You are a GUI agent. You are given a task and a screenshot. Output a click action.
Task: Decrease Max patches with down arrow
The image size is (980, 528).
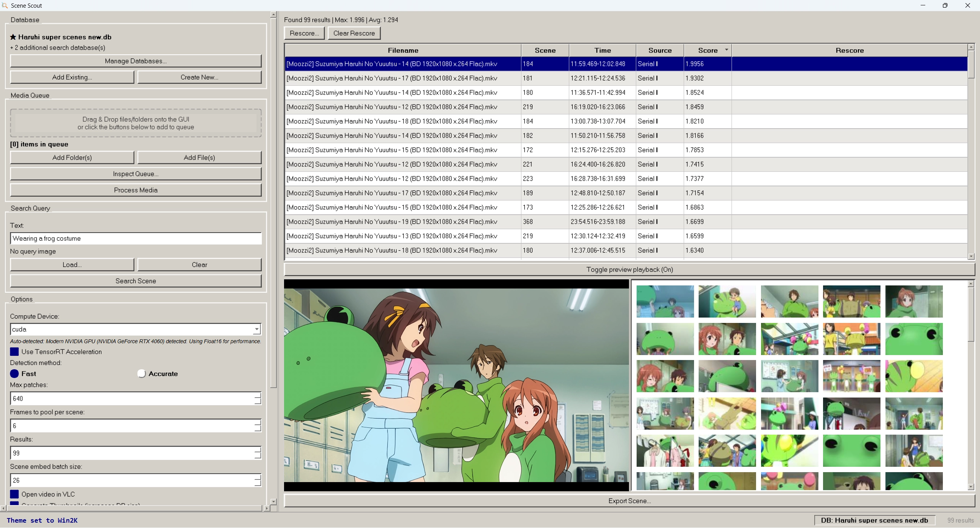click(x=258, y=402)
